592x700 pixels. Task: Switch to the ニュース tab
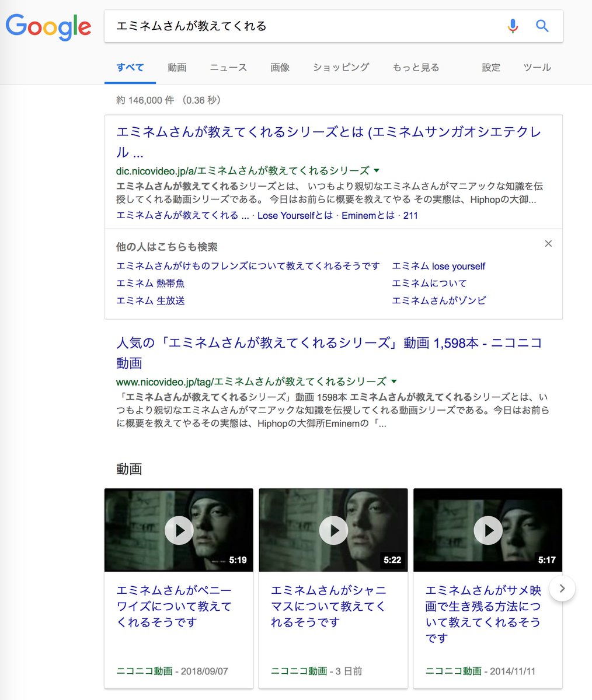click(x=228, y=68)
